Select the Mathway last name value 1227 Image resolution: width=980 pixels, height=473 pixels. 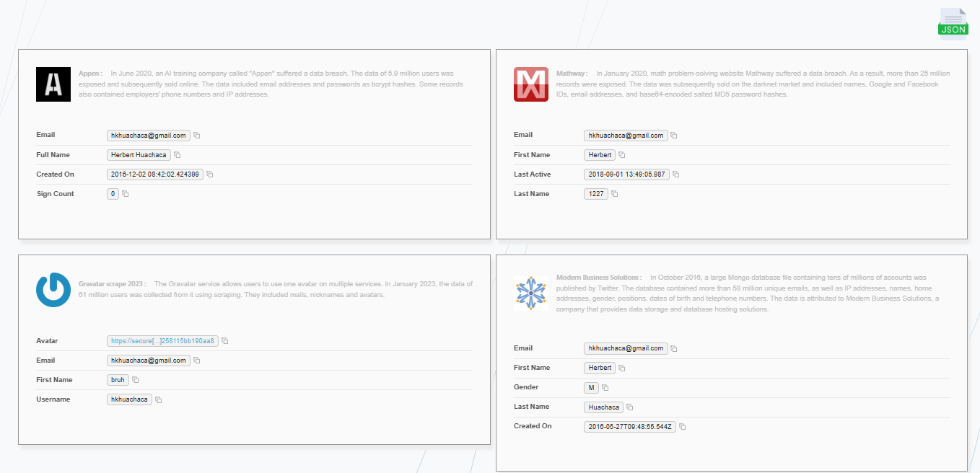point(597,194)
